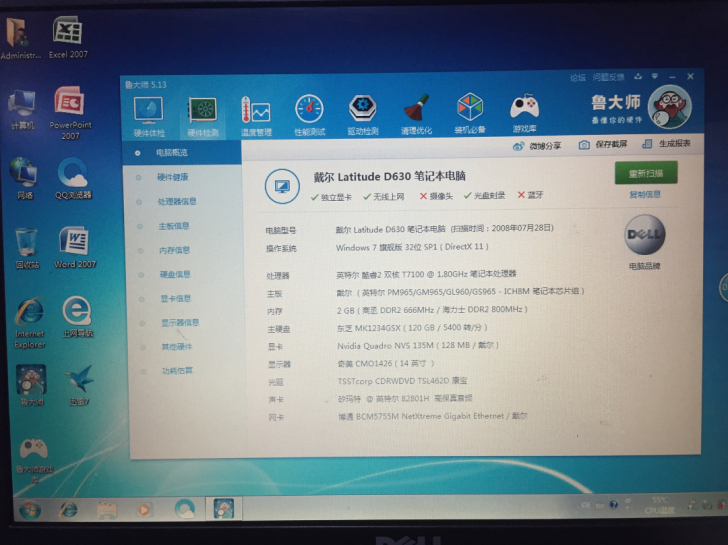Open QQ浏览器 desktop icon
Screen dimensions: 728x545
(73, 179)
